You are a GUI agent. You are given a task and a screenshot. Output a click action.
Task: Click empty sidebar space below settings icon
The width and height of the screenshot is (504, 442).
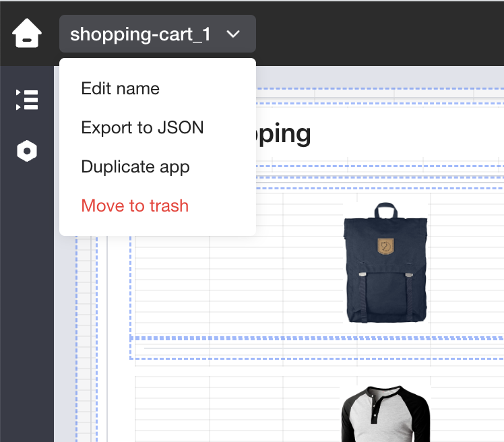click(x=27, y=303)
